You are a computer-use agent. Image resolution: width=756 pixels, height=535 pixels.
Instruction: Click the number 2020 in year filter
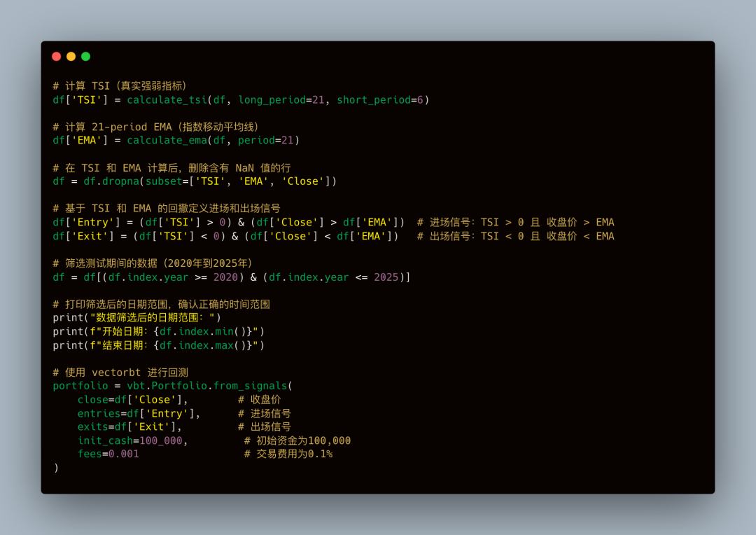coord(225,277)
